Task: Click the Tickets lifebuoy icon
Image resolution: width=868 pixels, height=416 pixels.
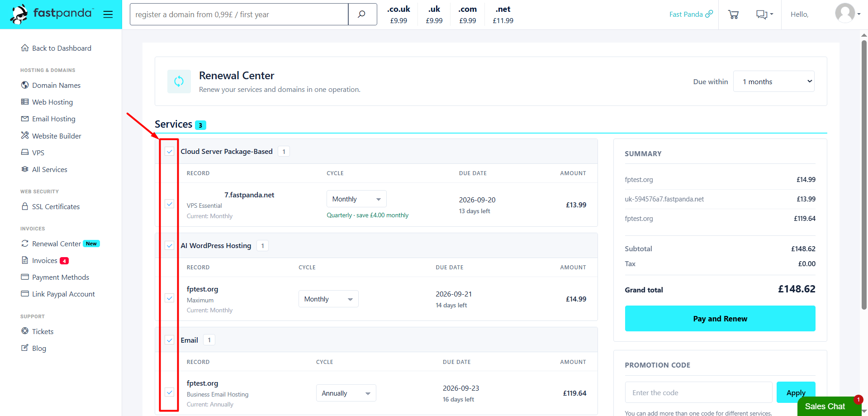Action: [25, 331]
